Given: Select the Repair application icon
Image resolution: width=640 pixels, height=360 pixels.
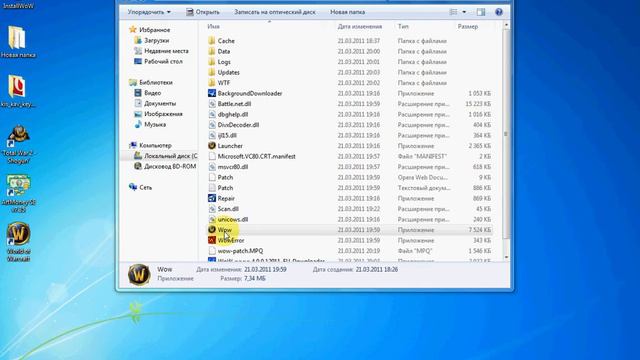Looking at the screenshot, I should [211, 198].
